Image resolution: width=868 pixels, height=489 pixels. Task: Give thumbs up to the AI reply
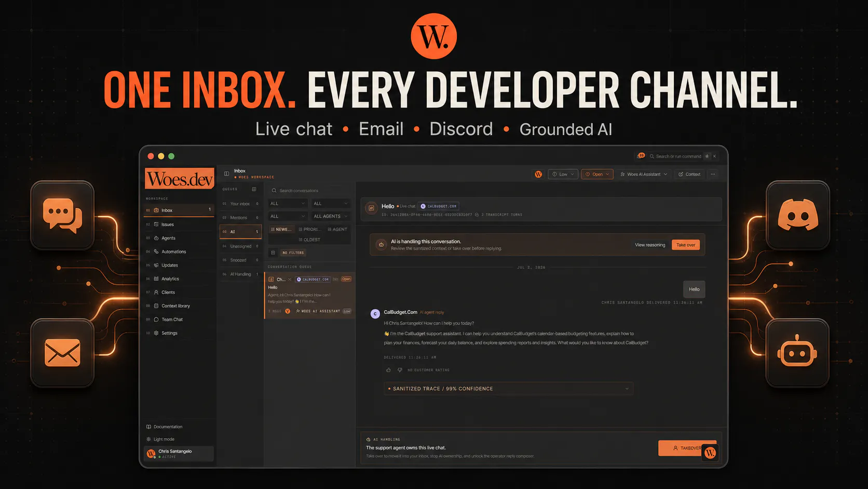click(388, 370)
